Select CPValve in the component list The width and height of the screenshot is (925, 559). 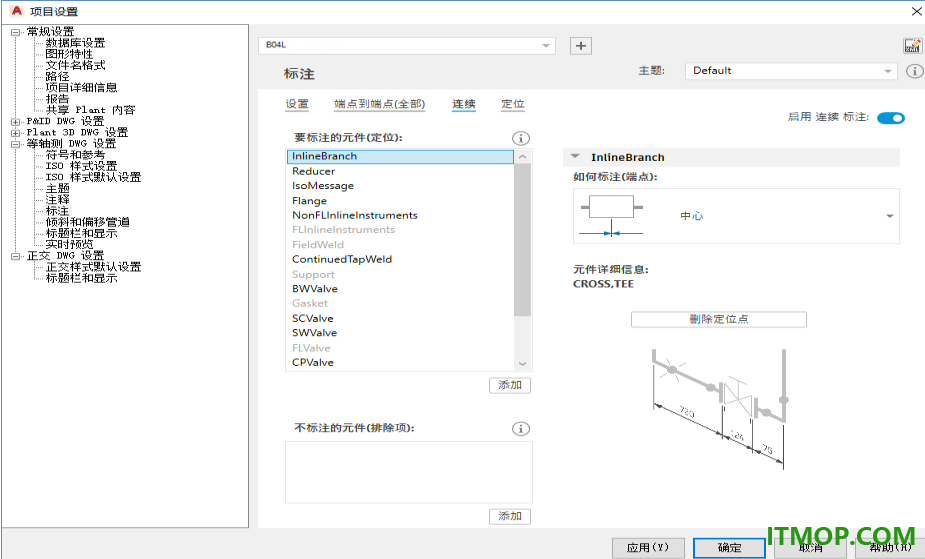(x=401, y=363)
